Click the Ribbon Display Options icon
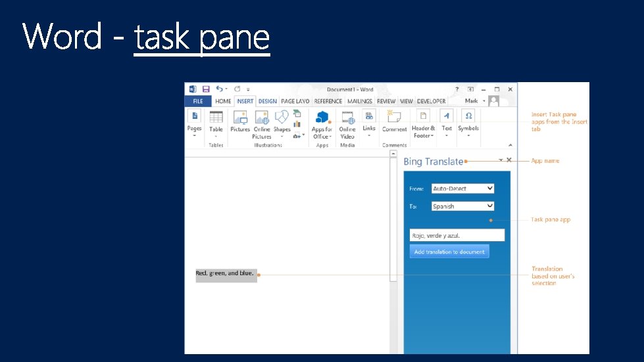This screenshot has width=644, height=362. 470,89
